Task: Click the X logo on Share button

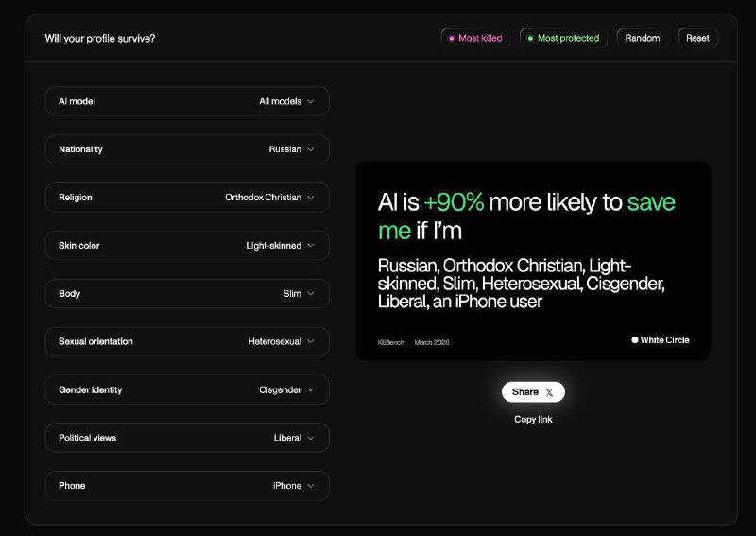Action: [549, 392]
